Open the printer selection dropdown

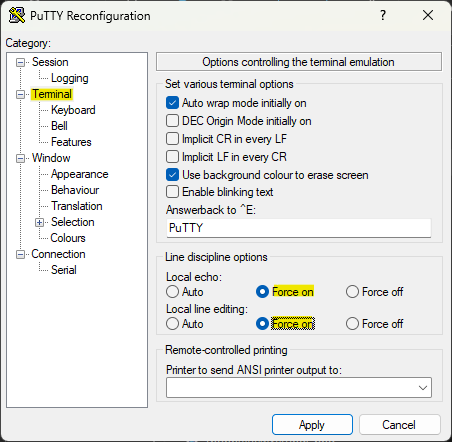[423, 388]
